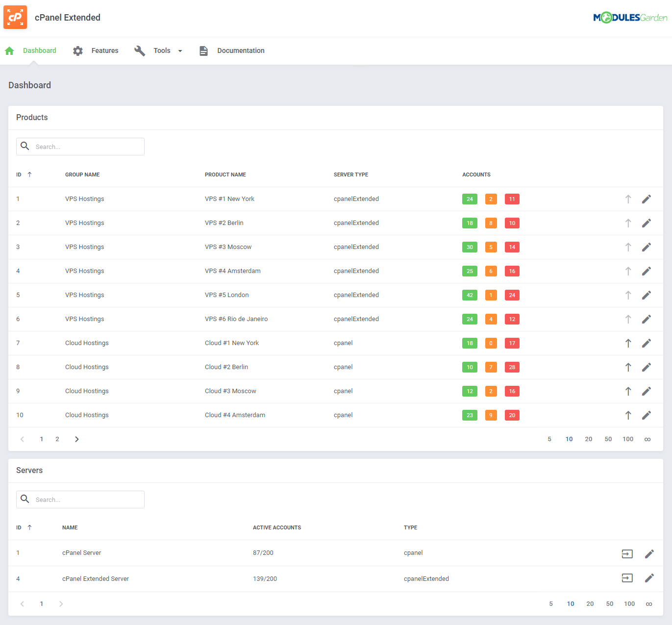Screen dimensions: 672x625
Task: Show 20 Products per page
Action: coord(589,439)
